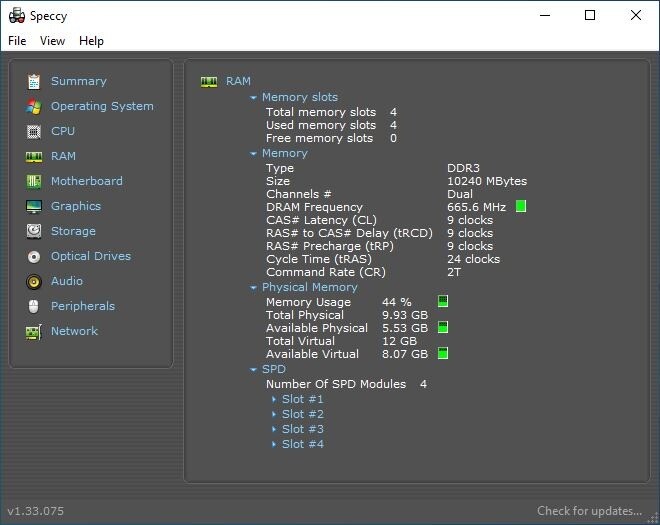Open the Operating System section
The width and height of the screenshot is (660, 525).
coord(102,106)
